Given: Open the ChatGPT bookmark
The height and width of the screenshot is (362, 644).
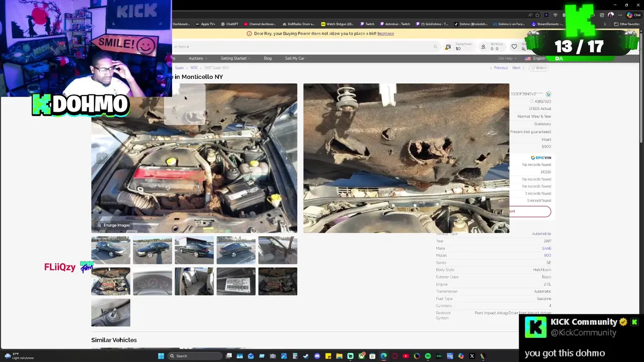Looking at the screenshot, I should pos(229,24).
